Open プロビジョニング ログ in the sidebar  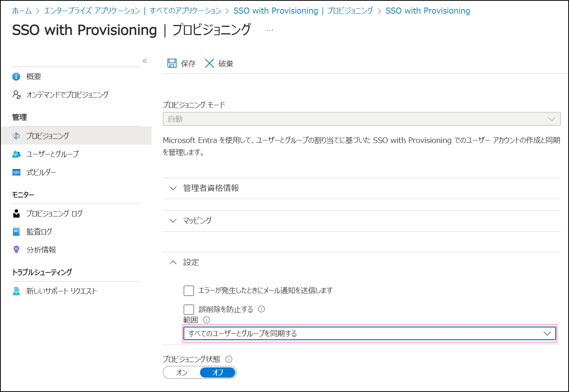point(54,213)
